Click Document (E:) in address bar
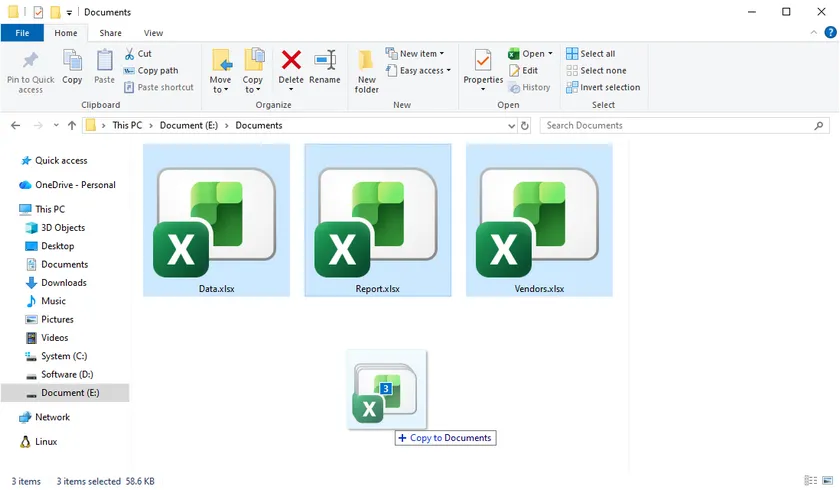Viewport: 840px width, 490px height. (189, 125)
